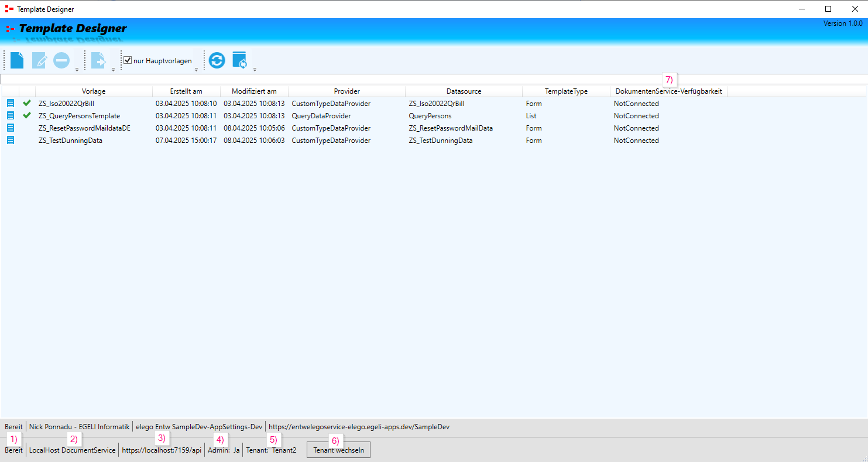Click the export template arrow icon
Screen dimensions: 868x462
tap(98, 60)
